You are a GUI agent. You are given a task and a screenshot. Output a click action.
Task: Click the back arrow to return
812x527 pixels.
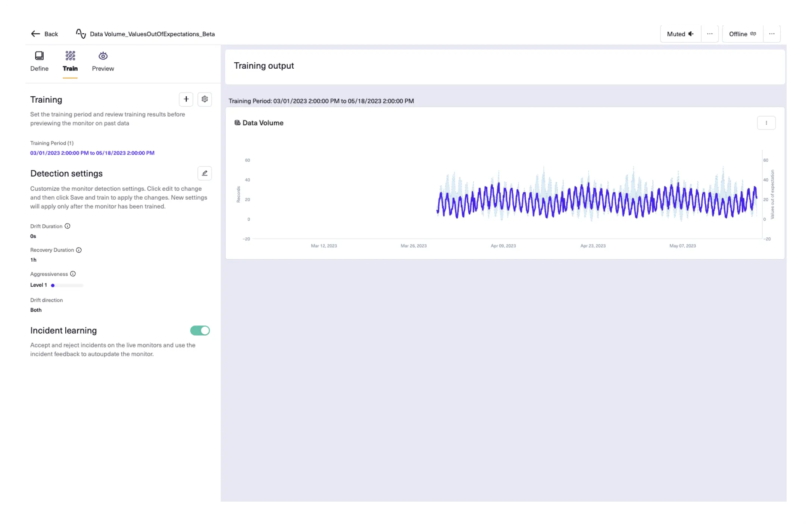(35, 34)
